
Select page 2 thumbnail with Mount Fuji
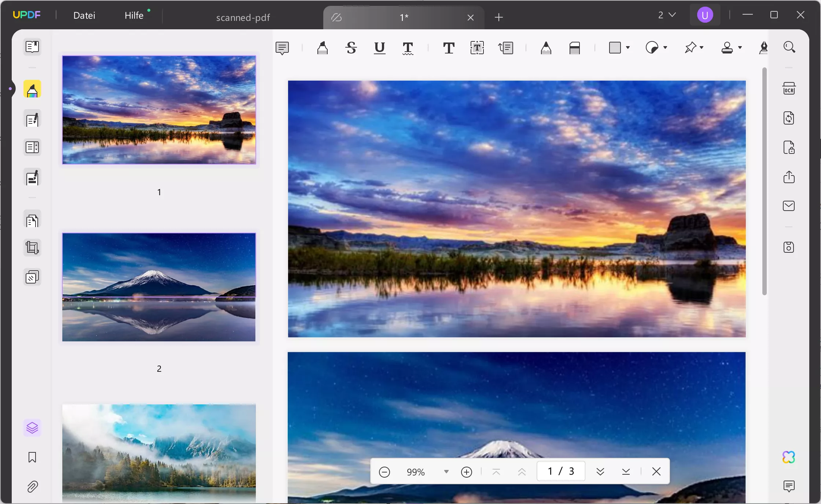point(159,287)
